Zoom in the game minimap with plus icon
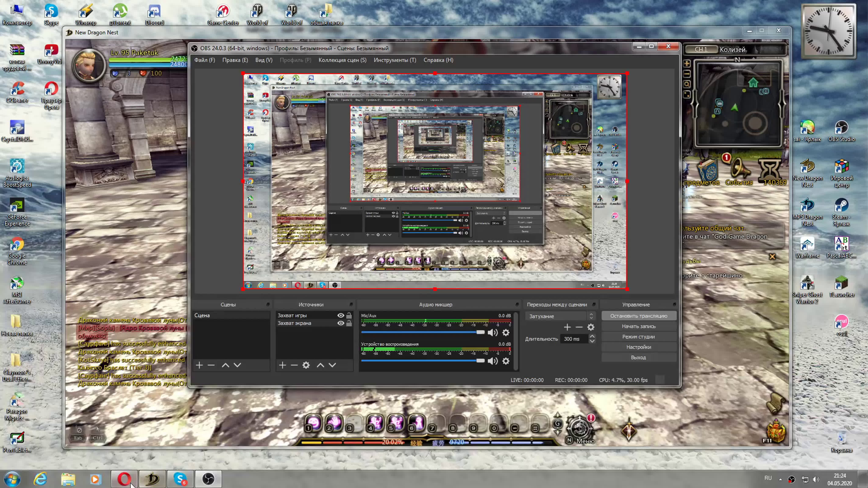 687,64
